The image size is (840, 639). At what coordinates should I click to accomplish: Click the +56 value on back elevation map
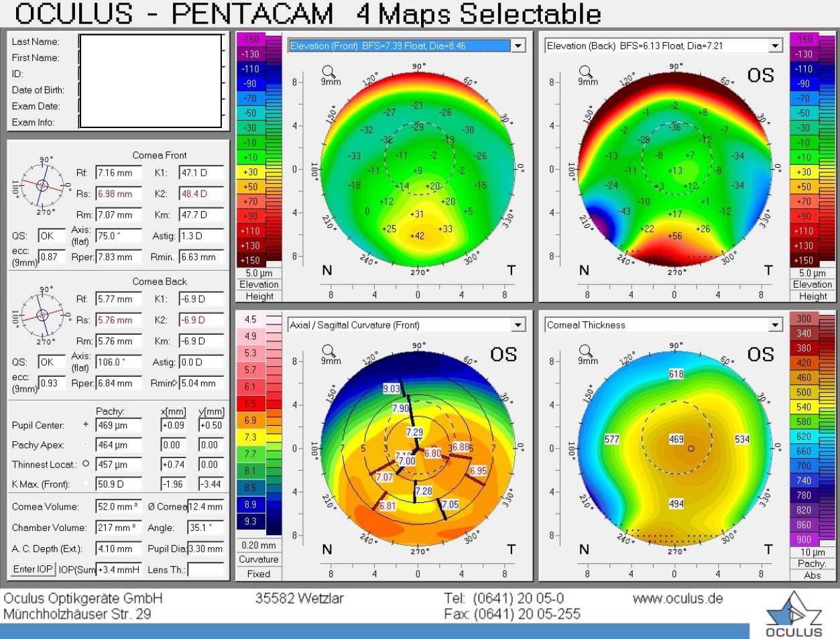pyautogui.click(x=674, y=235)
